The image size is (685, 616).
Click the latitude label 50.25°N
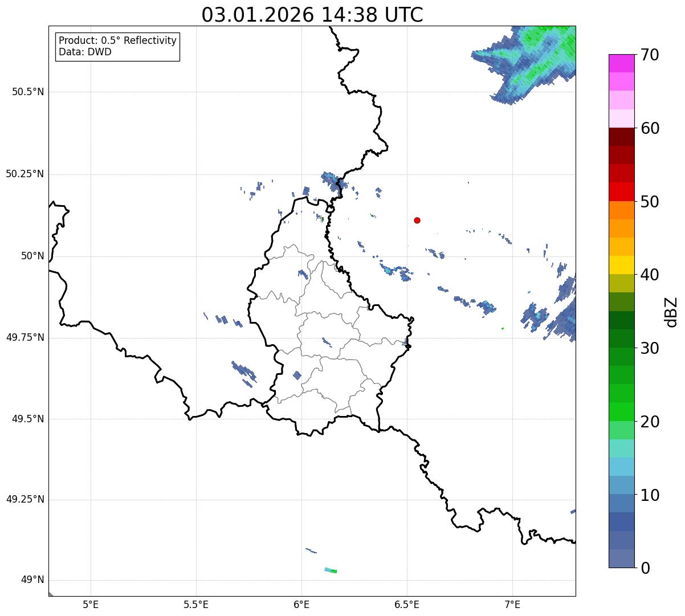point(25,174)
